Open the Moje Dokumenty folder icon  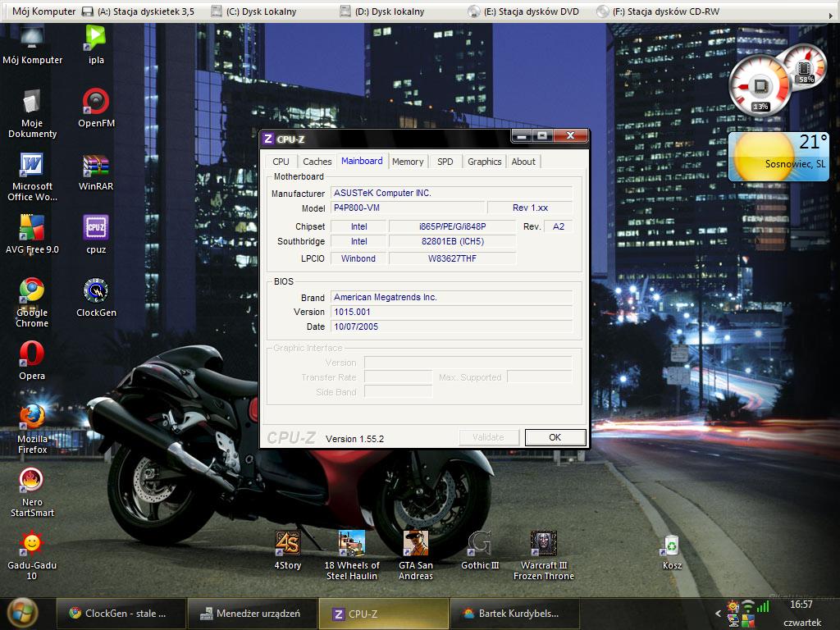pos(32,113)
